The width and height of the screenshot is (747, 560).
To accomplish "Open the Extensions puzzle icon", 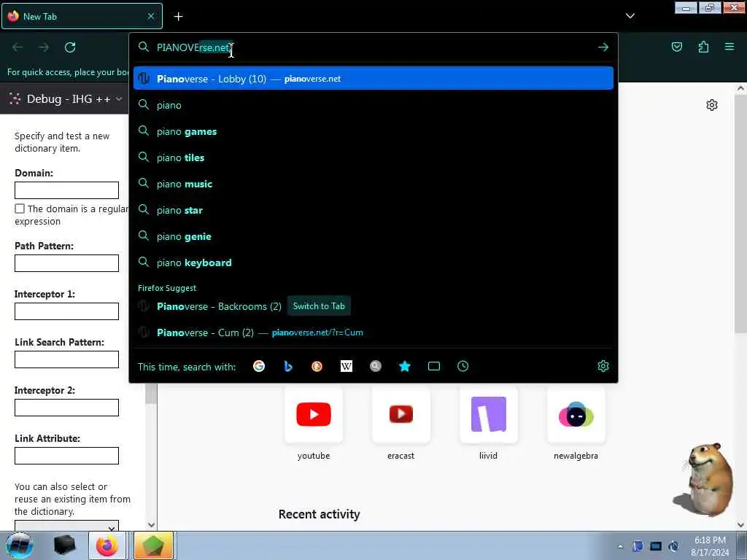I will point(703,47).
